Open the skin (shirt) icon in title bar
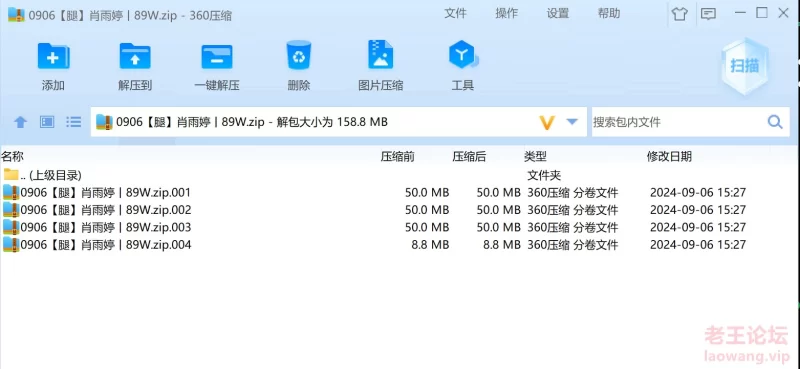Screen dimensions: 800x369 (680, 14)
